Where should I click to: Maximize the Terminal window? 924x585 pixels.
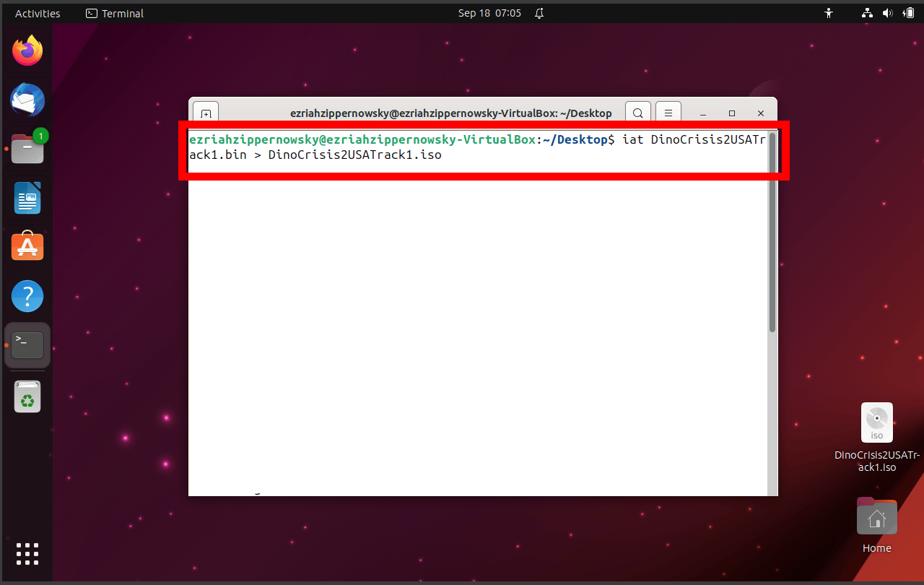pos(731,113)
